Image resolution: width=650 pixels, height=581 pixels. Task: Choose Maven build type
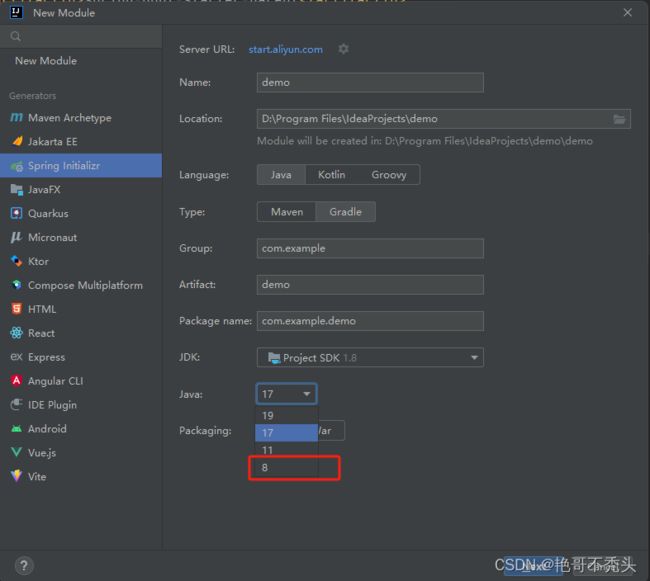coord(287,212)
